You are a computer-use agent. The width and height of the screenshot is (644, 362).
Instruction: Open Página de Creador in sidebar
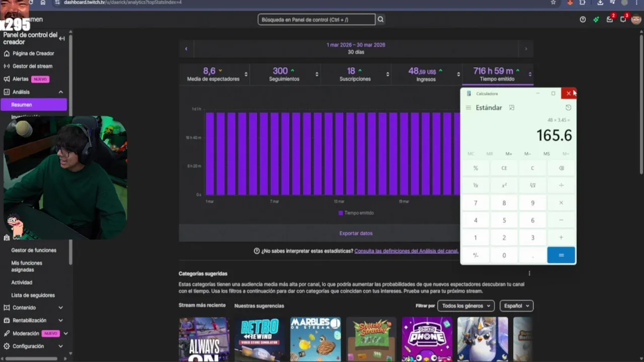click(33, 53)
